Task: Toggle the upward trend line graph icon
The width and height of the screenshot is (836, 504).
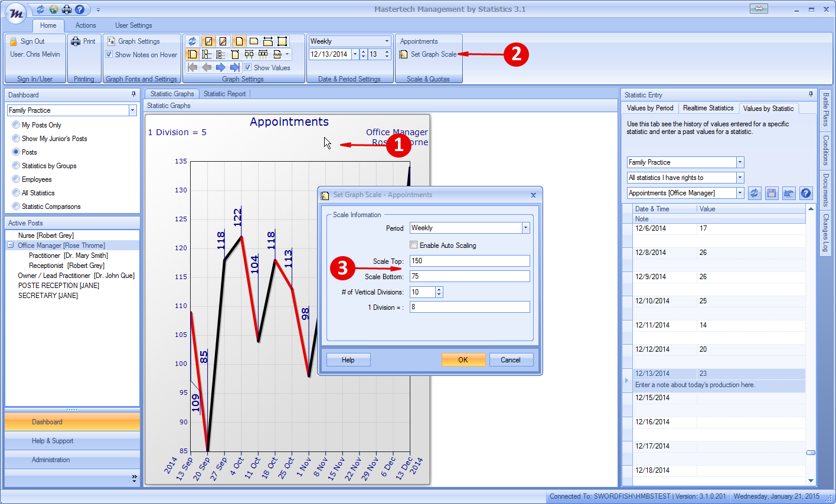Action: click(x=208, y=41)
